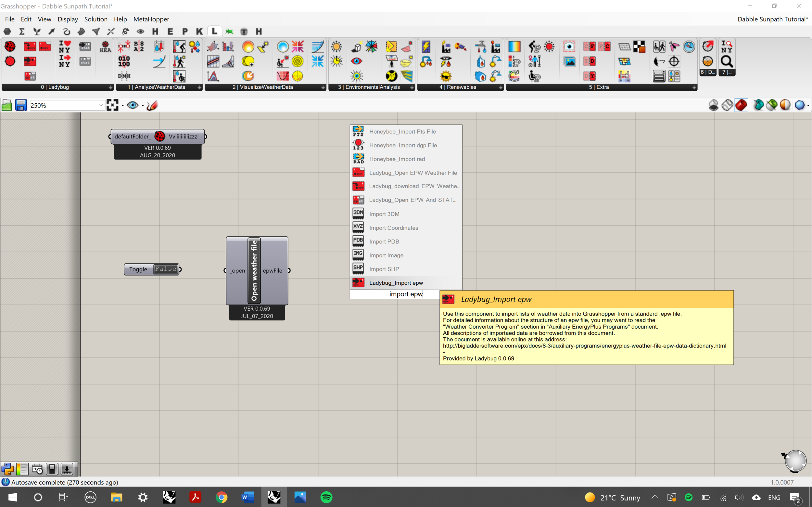
Task: Click the Python icon in bottom-left panel
Action: pyautogui.click(x=7, y=469)
